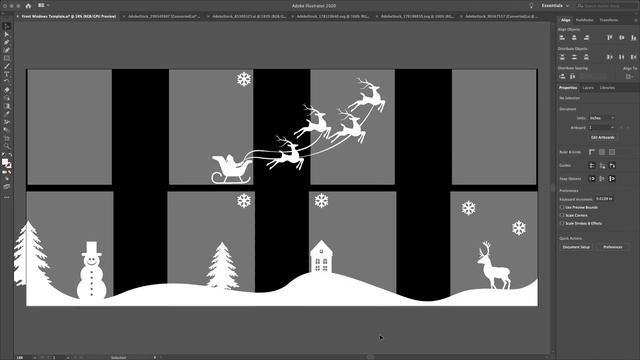The image size is (640, 360).
Task: Select the Selection tool in the toolbar
Action: (7, 26)
